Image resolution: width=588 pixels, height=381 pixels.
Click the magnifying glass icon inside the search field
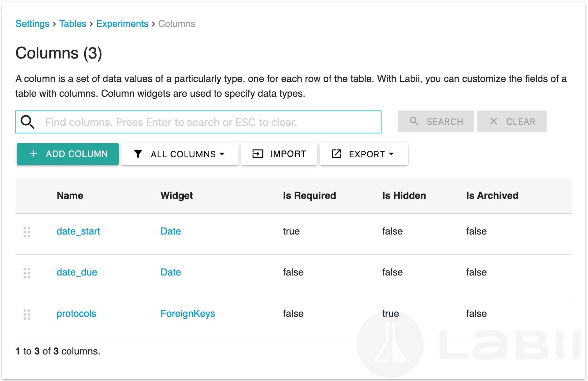click(28, 122)
